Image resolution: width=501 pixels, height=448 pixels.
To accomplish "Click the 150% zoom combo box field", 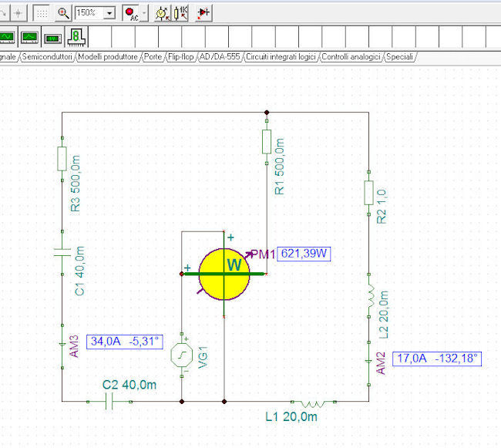I will (88, 13).
